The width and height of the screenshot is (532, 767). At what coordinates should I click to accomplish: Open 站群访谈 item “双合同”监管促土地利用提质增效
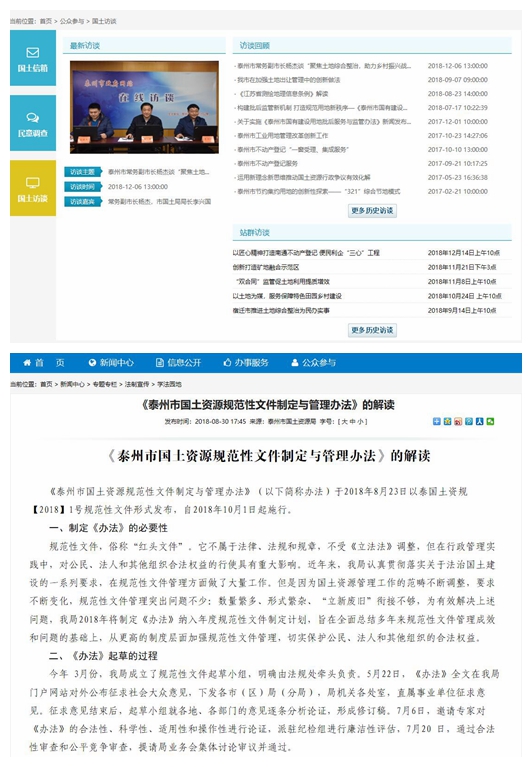coord(283,282)
